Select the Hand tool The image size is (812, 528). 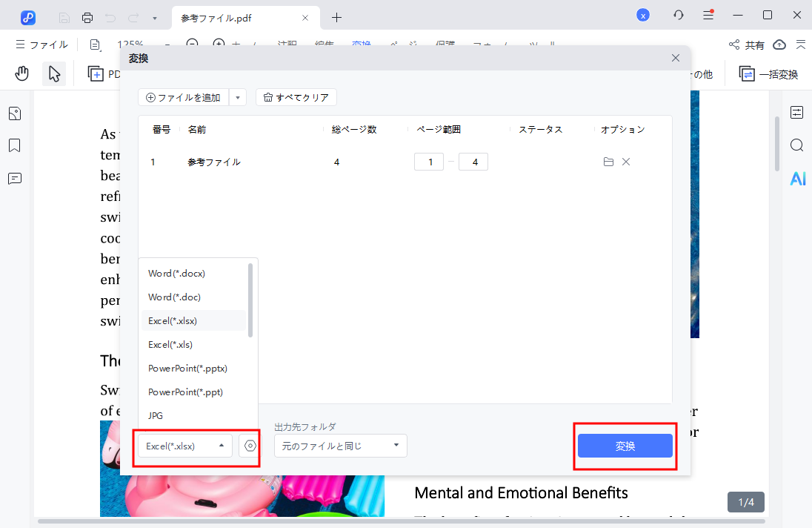point(21,73)
